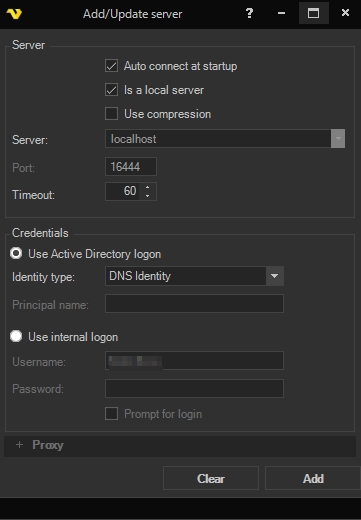Check the Prompt for login box

point(111,414)
